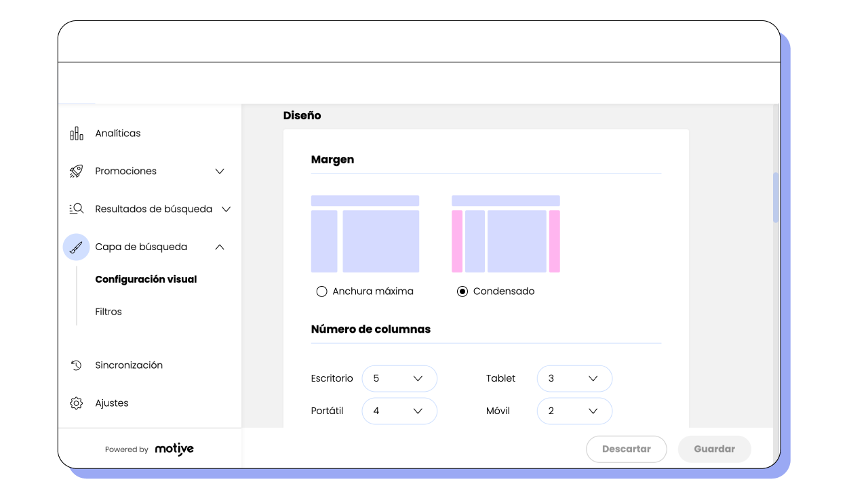Collapse the Capa de búsqueda section
The image size is (868, 488).
[x=219, y=247]
